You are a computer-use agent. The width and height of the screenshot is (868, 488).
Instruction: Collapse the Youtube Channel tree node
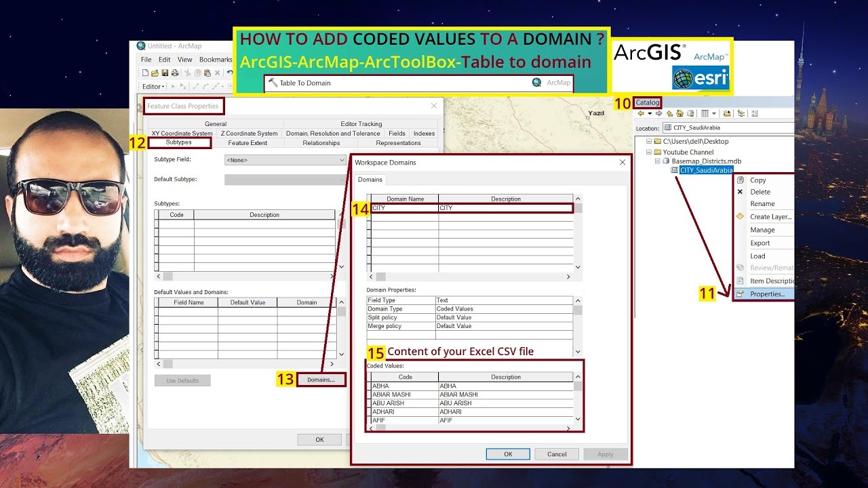(x=649, y=152)
